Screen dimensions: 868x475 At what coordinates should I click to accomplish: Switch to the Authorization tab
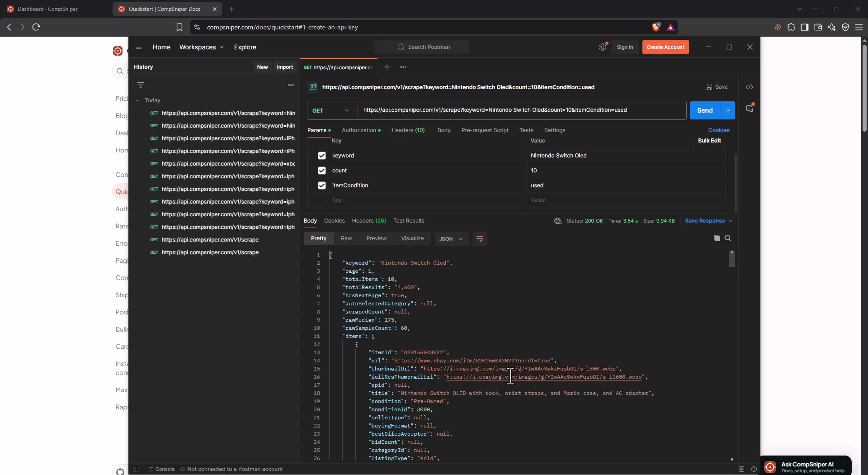point(361,130)
